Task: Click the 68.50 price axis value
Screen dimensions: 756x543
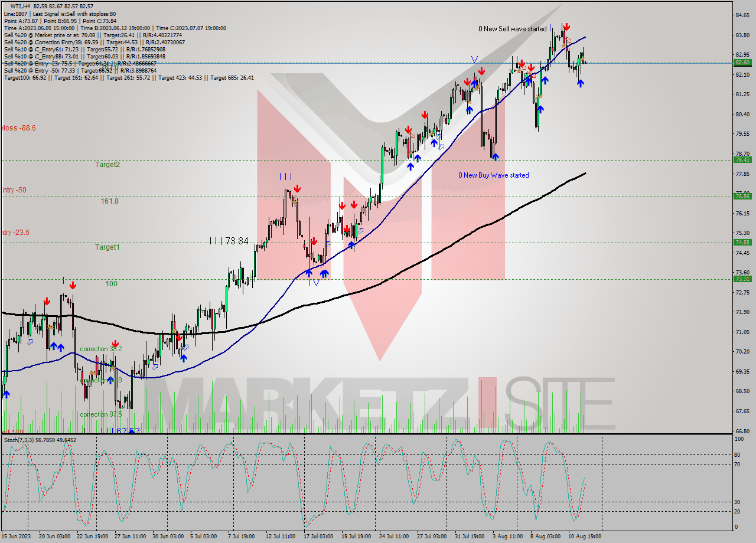Action: click(x=742, y=391)
